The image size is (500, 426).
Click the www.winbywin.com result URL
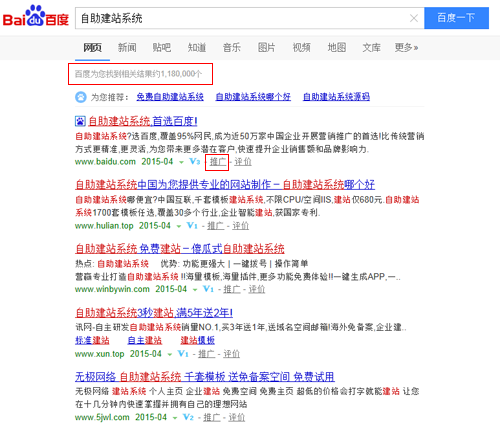click(x=112, y=289)
